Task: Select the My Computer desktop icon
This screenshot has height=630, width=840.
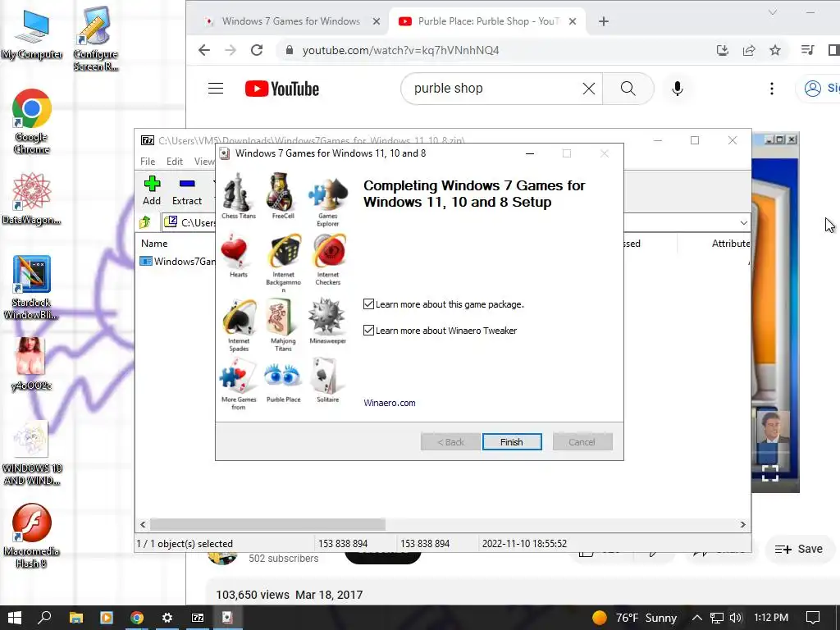Action: (x=32, y=34)
